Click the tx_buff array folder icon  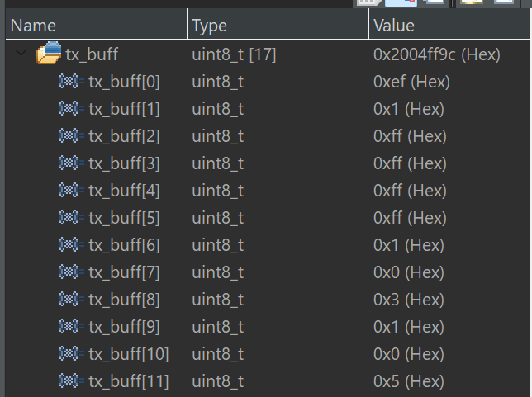[49, 53]
